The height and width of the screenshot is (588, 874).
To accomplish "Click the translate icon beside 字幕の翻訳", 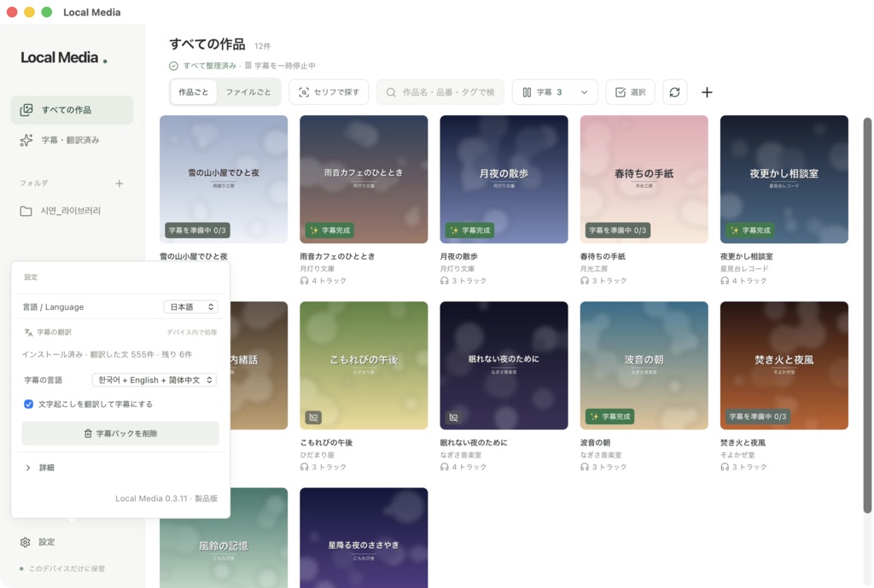I will (28, 332).
